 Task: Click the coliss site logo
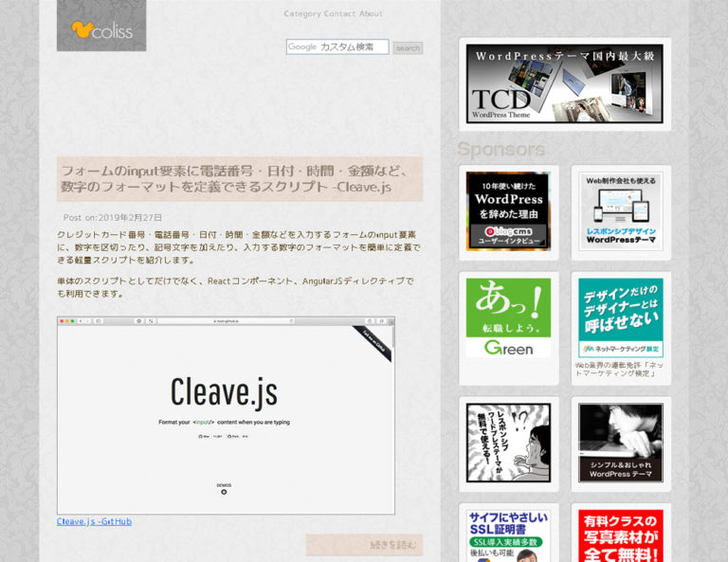click(101, 26)
